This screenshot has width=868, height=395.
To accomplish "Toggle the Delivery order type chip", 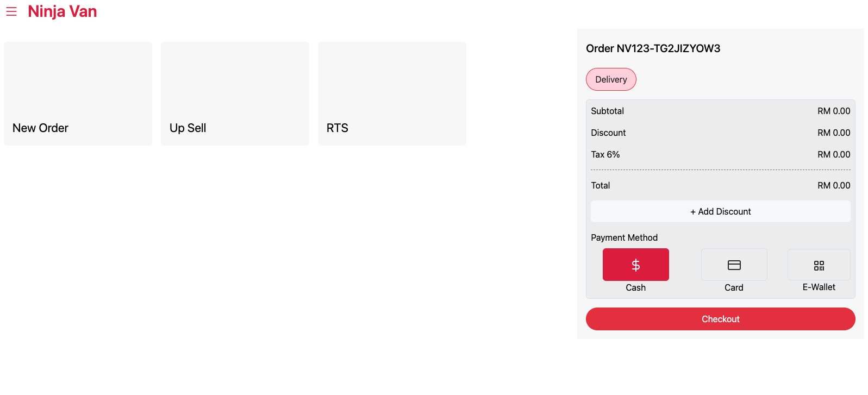I will point(611,79).
